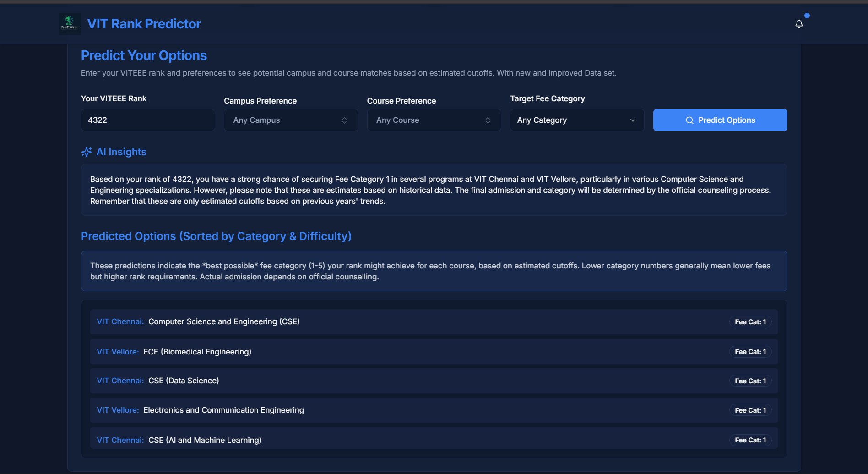Expand the Target Fee Category dropdown

pos(576,120)
